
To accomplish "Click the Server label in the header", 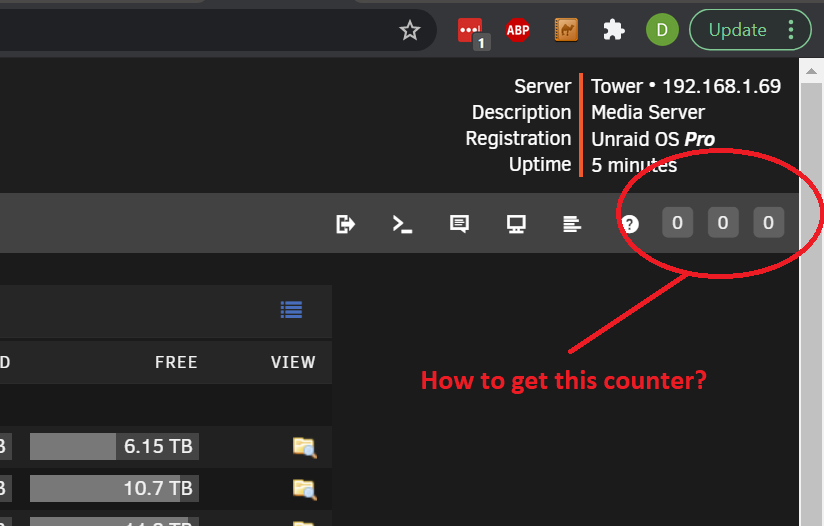I will pyautogui.click(x=542, y=86).
